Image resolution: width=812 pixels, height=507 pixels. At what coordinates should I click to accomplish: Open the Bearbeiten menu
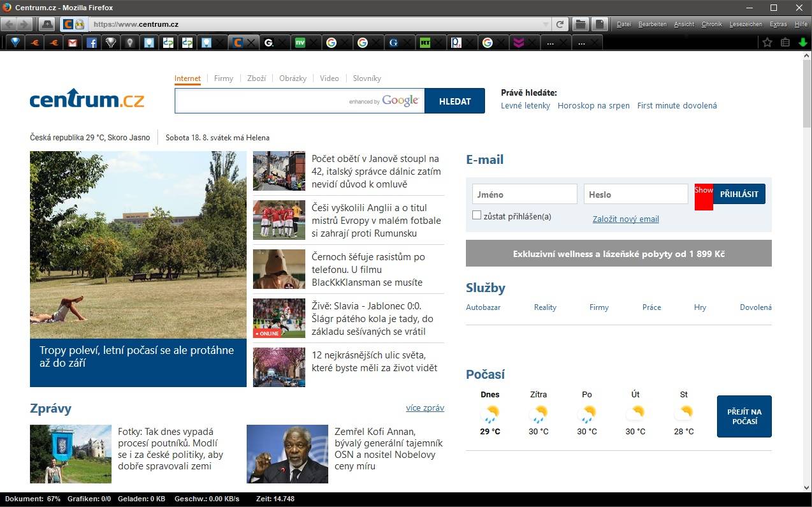click(653, 24)
